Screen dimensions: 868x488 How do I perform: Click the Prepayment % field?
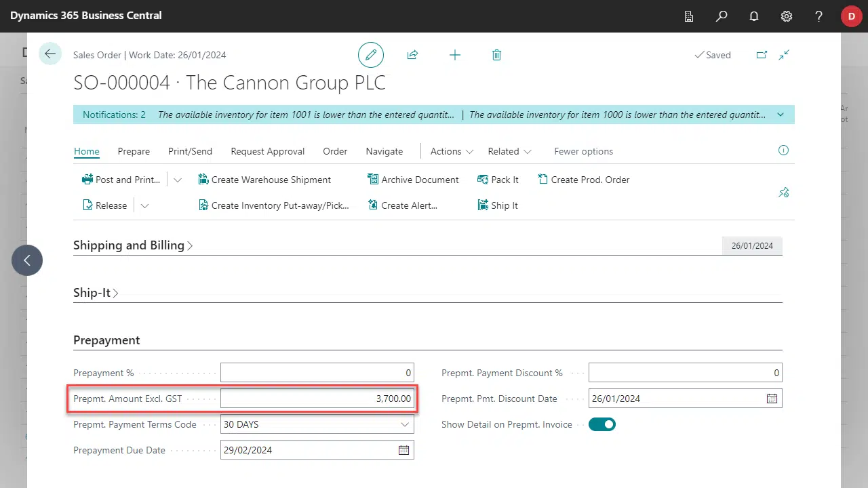point(317,373)
